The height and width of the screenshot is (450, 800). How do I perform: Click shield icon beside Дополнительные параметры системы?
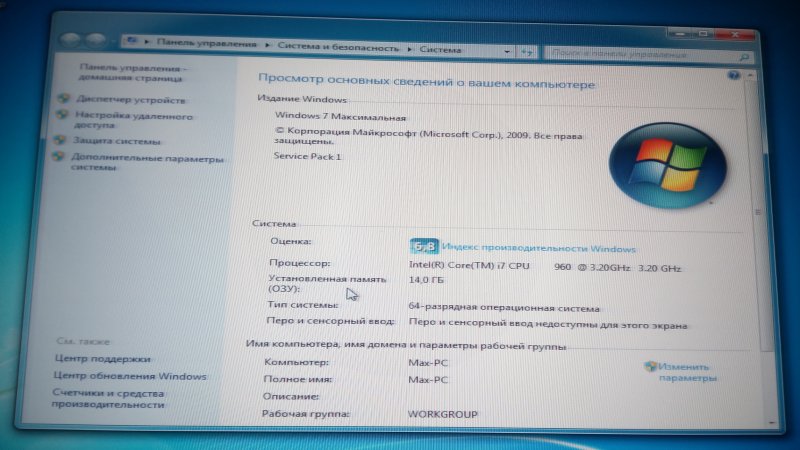pos(63,159)
